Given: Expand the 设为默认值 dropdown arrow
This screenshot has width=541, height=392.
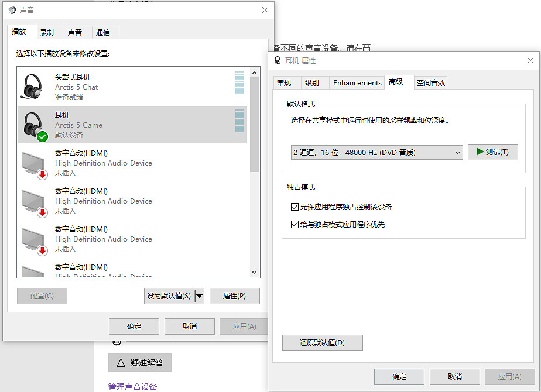Looking at the screenshot, I should point(198,296).
